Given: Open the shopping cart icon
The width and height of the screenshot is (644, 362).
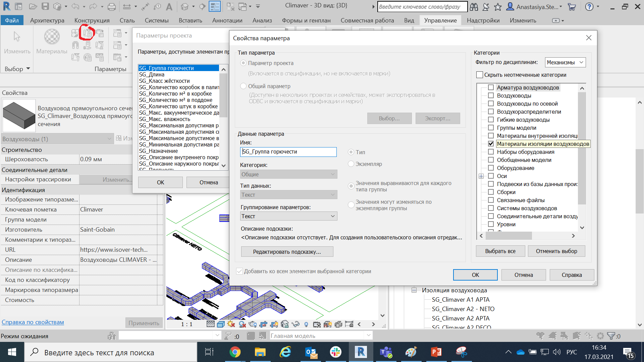Looking at the screenshot, I should coord(572,7).
